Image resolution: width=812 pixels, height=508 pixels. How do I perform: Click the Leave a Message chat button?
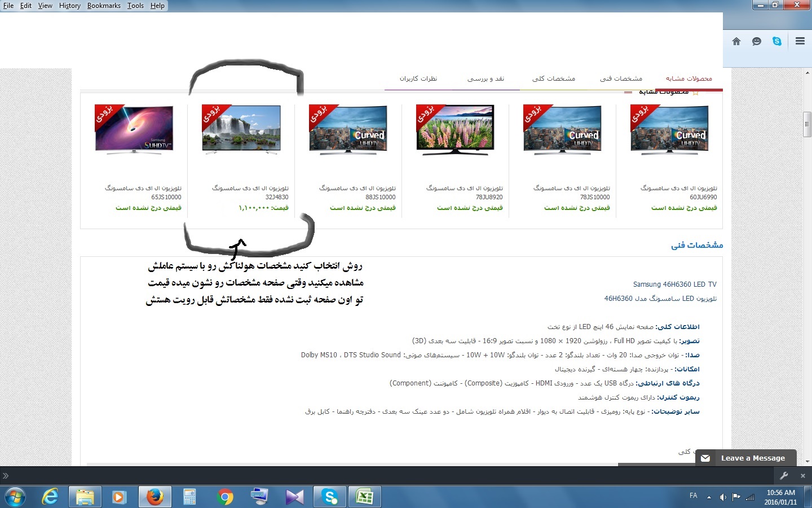pyautogui.click(x=745, y=458)
